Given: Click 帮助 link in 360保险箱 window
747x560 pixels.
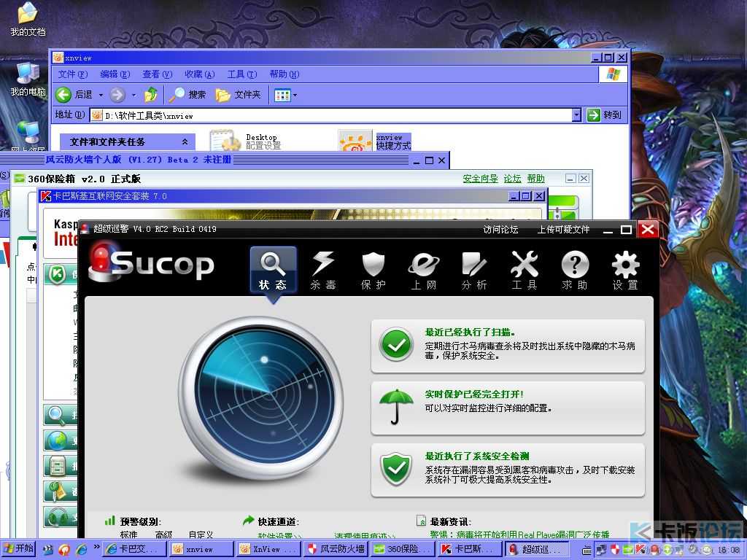Looking at the screenshot, I should click(536, 179).
